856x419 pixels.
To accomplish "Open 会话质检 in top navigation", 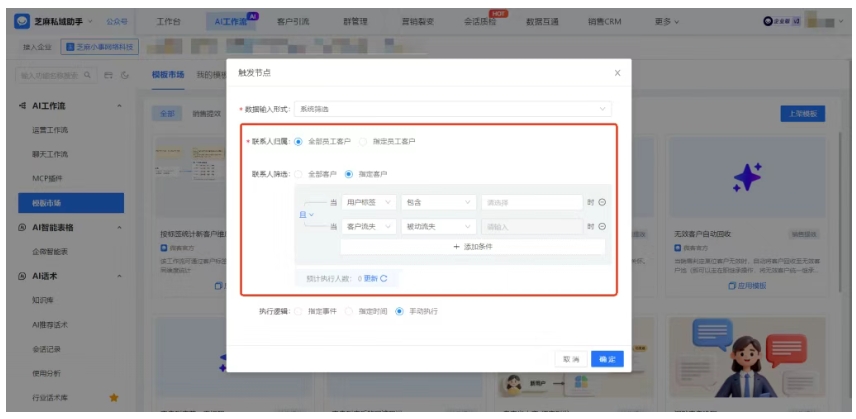I will [480, 22].
